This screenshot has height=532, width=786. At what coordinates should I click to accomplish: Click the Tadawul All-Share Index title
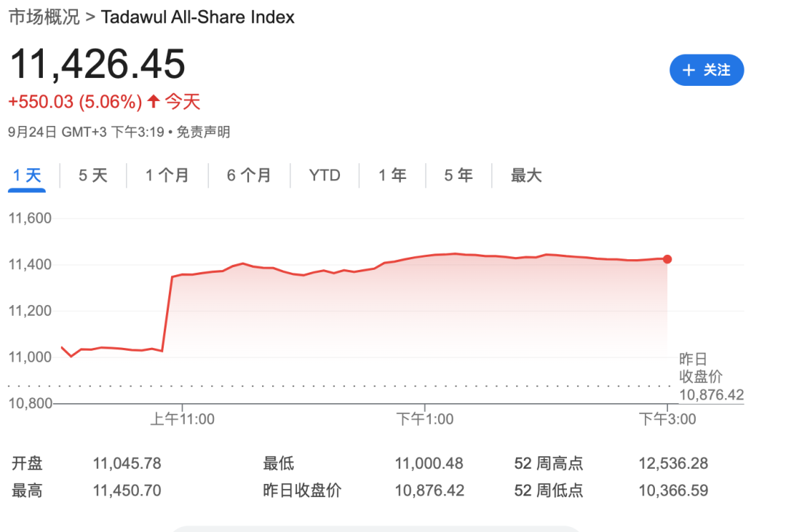(x=198, y=17)
